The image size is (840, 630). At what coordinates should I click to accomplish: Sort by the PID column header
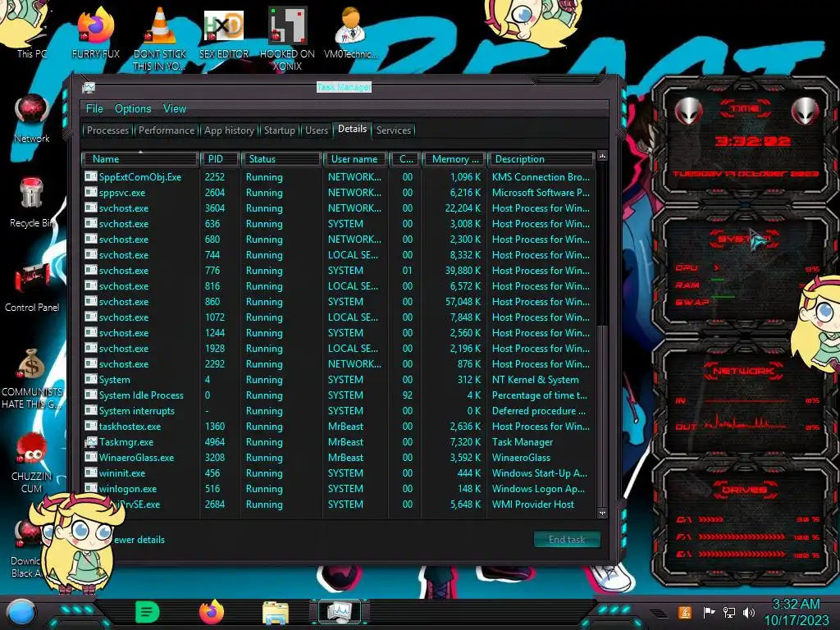[x=220, y=159]
